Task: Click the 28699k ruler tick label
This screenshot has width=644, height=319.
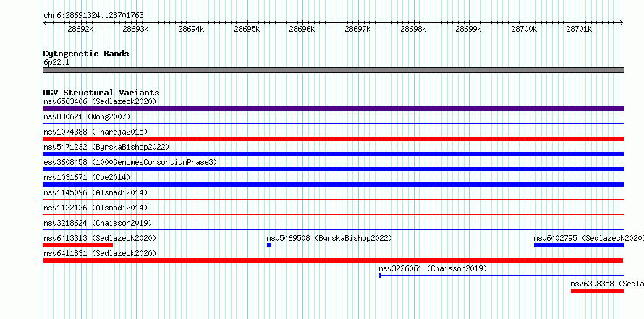Action: [469, 29]
